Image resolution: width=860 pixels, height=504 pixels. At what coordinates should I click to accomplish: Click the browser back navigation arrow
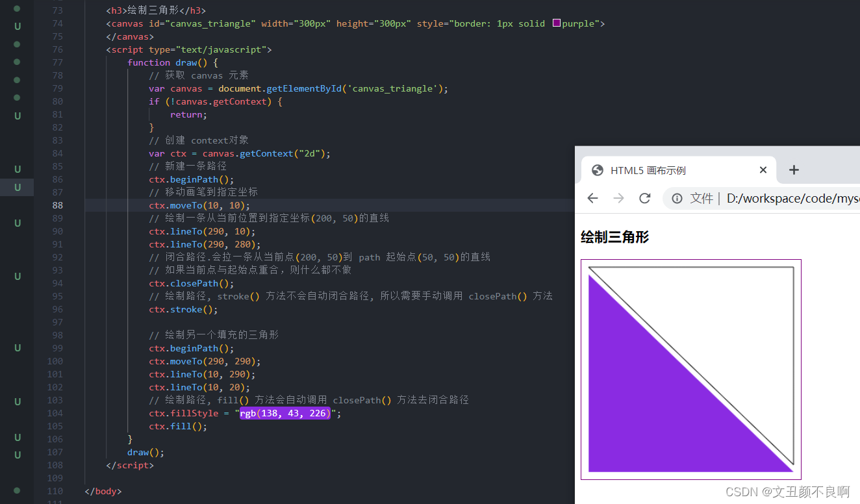coord(592,198)
